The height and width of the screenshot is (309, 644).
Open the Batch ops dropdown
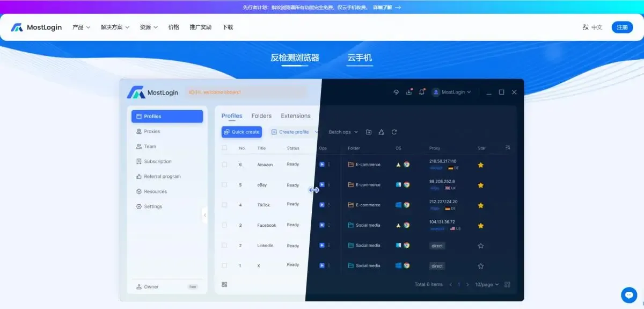(343, 132)
